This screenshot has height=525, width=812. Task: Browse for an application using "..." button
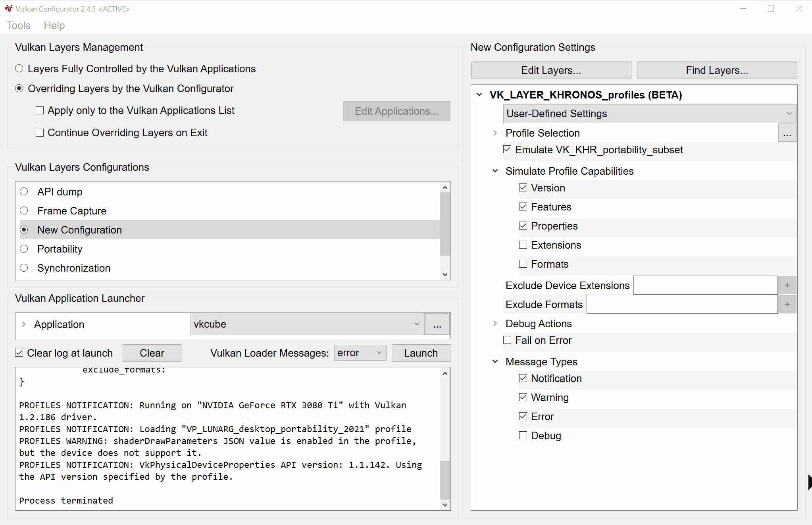tap(437, 324)
